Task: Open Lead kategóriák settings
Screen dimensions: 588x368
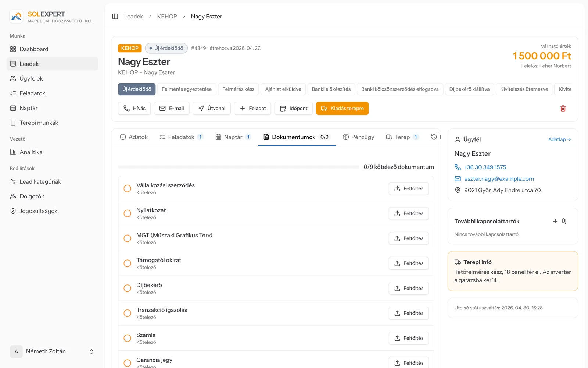Action: tap(52, 181)
